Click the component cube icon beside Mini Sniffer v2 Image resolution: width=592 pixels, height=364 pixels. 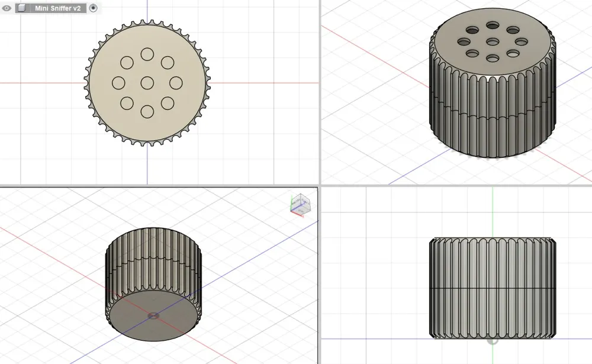coord(22,8)
